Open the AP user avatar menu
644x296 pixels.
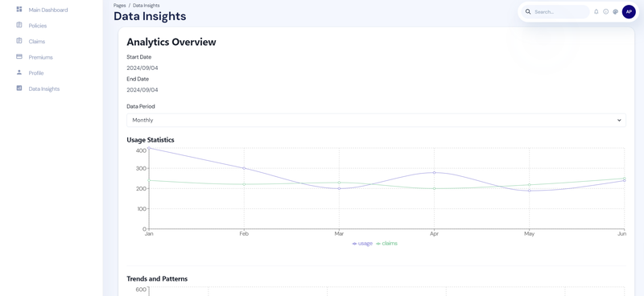629,12
